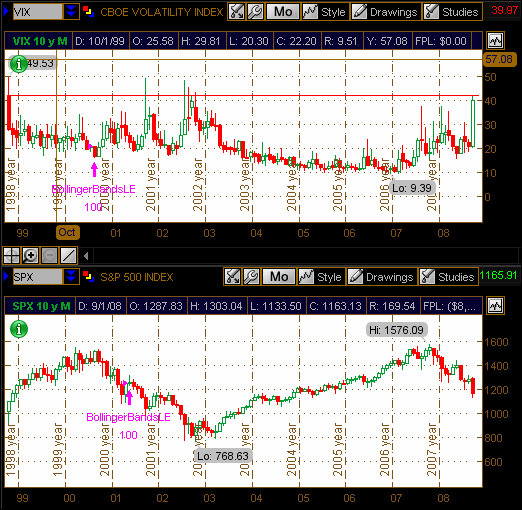The width and height of the screenshot is (522, 510).
Task: Click the D: 9/1/08 date on SPX bar
Action: 100,306
